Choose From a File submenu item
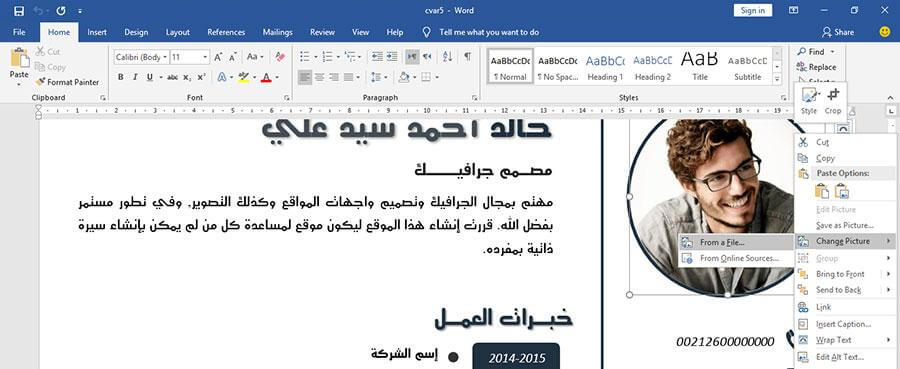Screen dimensions: 900x369 736,242
